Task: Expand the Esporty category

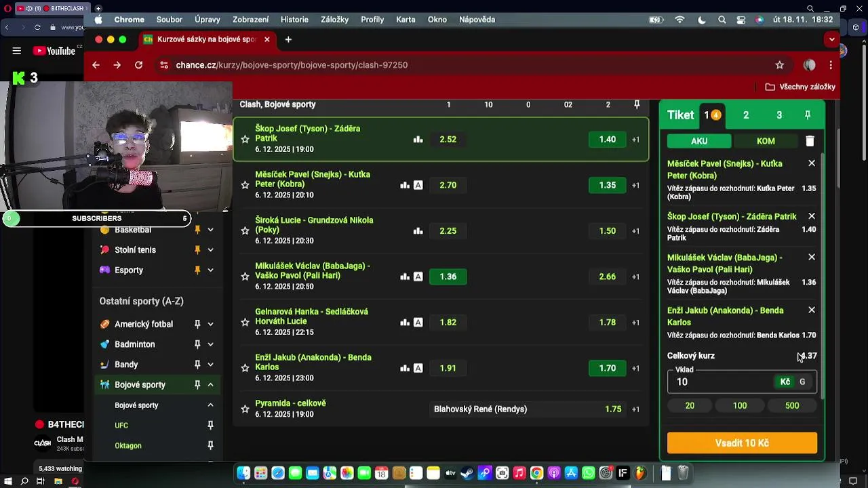Action: 210,270
